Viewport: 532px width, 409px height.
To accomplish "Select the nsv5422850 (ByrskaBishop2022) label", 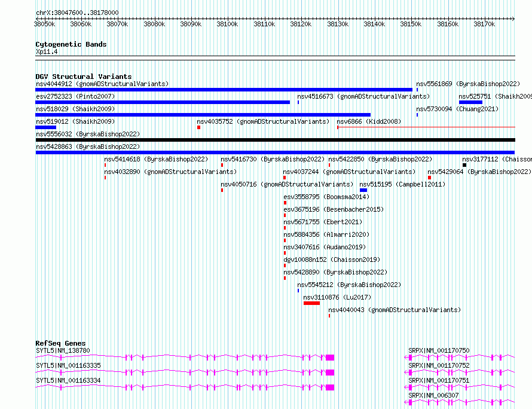I will [x=380, y=159].
